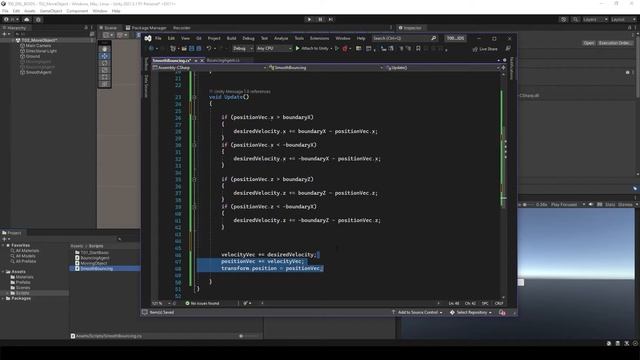Open Unity account icon in top toolbar

tap(7, 20)
